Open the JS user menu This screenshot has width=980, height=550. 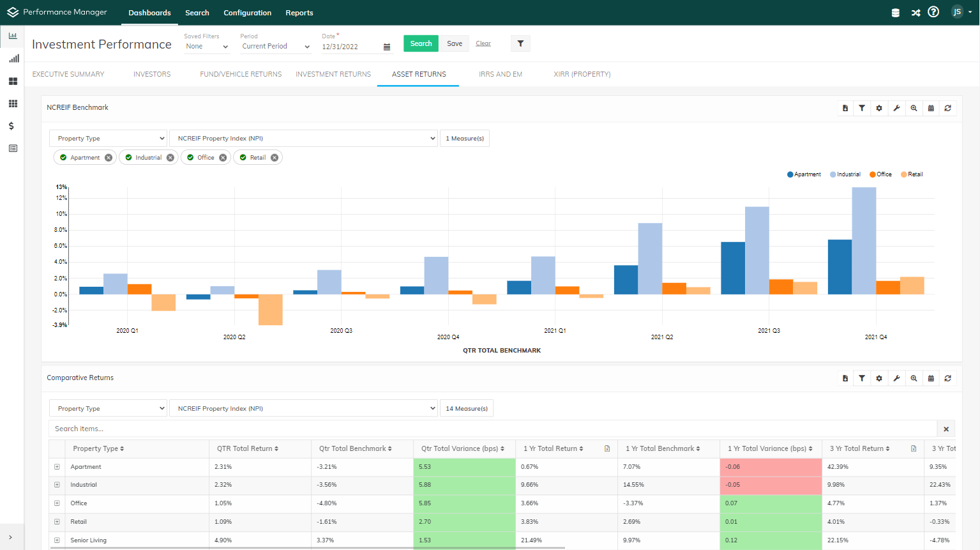pyautogui.click(x=961, y=12)
